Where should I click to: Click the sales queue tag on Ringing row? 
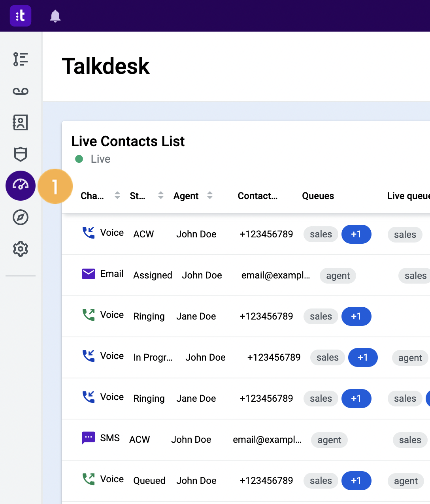pyautogui.click(x=321, y=316)
